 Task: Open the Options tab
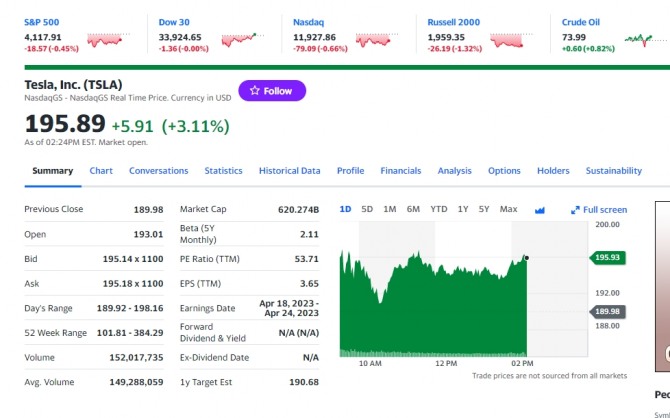(504, 171)
